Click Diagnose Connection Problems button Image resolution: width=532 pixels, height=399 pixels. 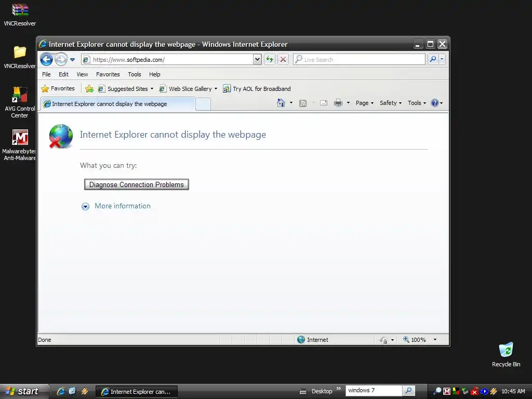tap(137, 184)
